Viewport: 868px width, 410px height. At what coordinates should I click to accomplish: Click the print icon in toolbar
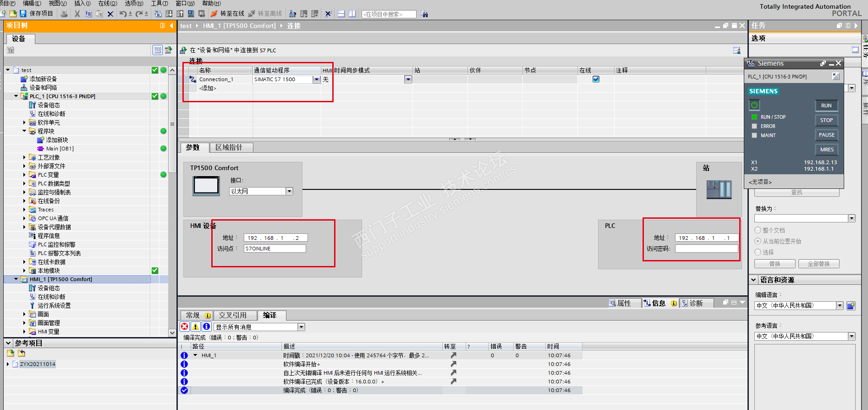pos(64,14)
